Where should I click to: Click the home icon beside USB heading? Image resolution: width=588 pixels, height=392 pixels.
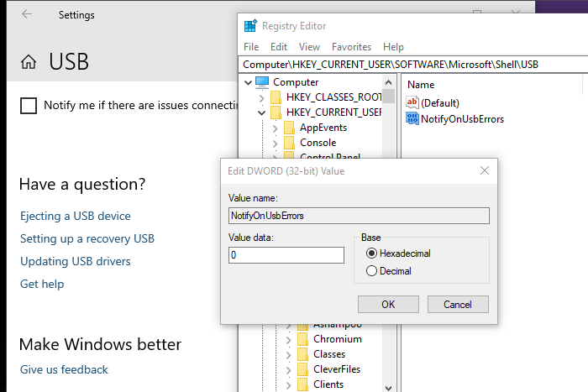click(29, 62)
